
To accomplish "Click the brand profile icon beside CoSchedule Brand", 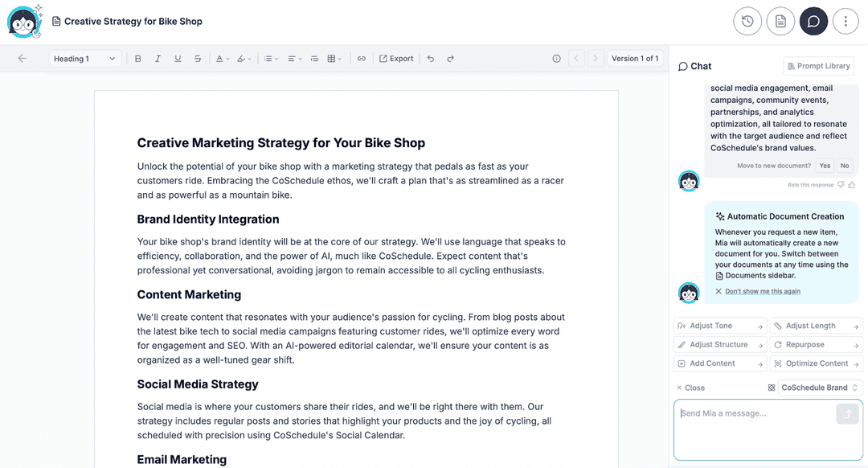I will pos(771,388).
